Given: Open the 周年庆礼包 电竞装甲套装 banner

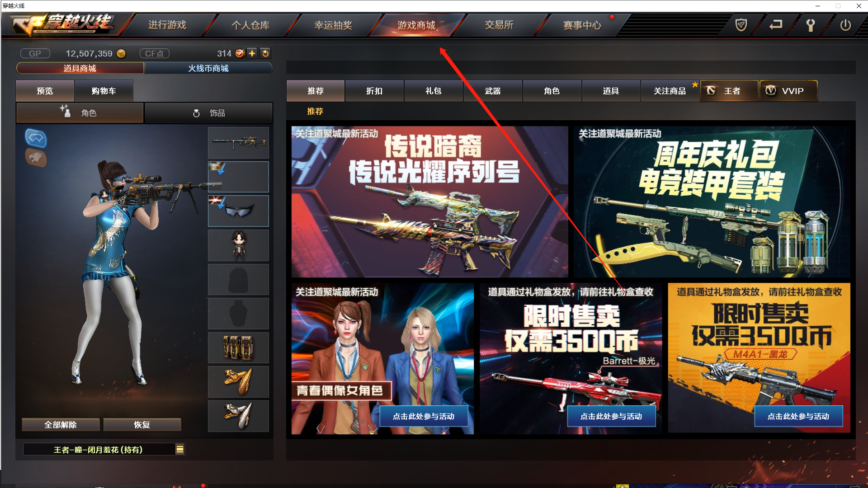Looking at the screenshot, I should pos(712,202).
